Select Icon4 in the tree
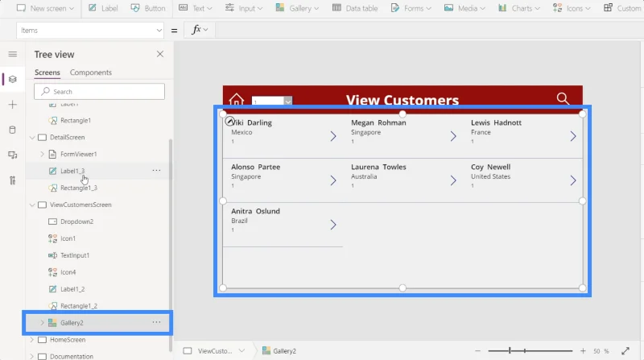 (x=68, y=272)
